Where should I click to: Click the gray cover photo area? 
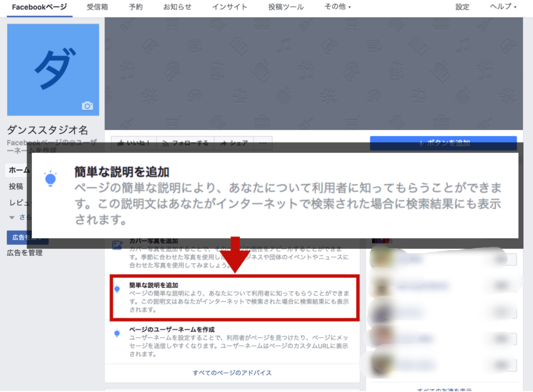click(x=314, y=74)
